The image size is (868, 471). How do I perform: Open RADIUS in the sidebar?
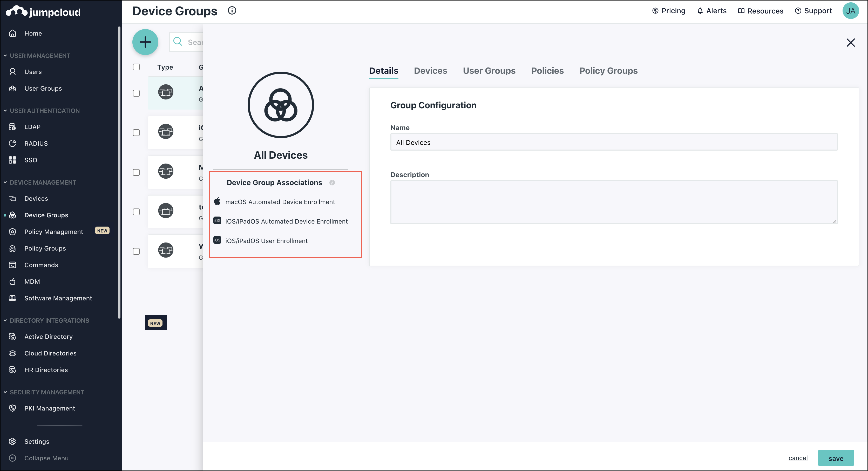[36, 143]
